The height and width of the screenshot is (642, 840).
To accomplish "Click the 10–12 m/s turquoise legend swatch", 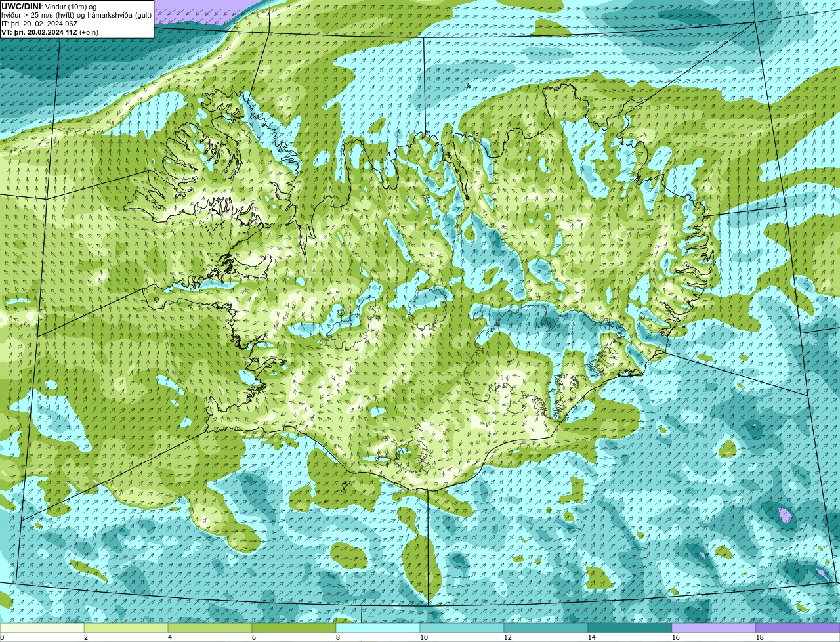I will pyautogui.click(x=462, y=628).
